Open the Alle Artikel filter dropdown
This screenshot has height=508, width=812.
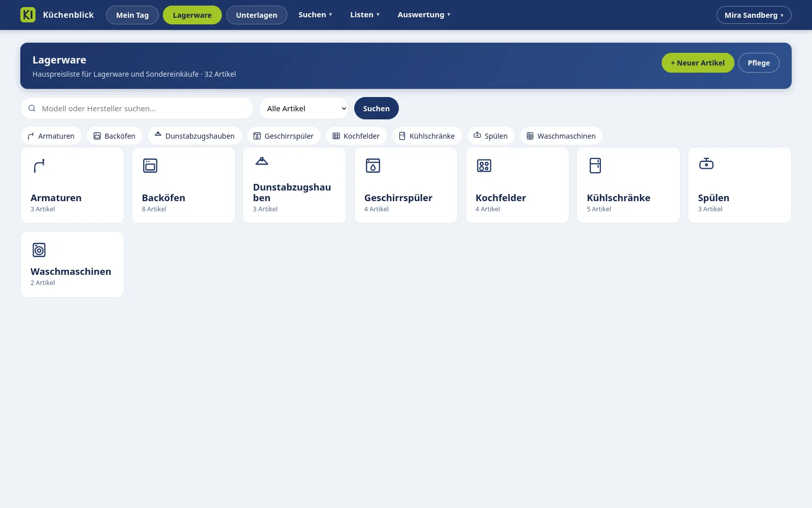point(303,108)
